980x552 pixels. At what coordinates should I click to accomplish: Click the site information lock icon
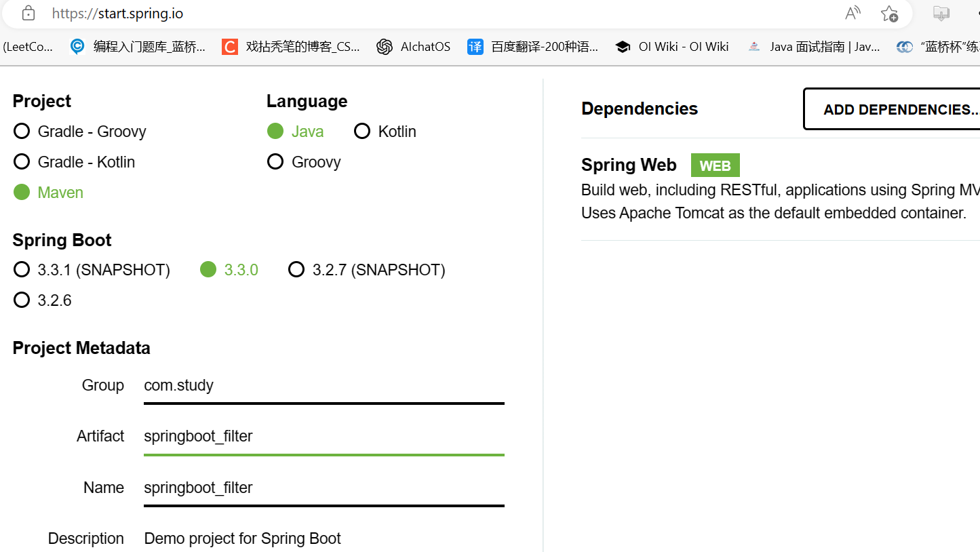coord(27,13)
